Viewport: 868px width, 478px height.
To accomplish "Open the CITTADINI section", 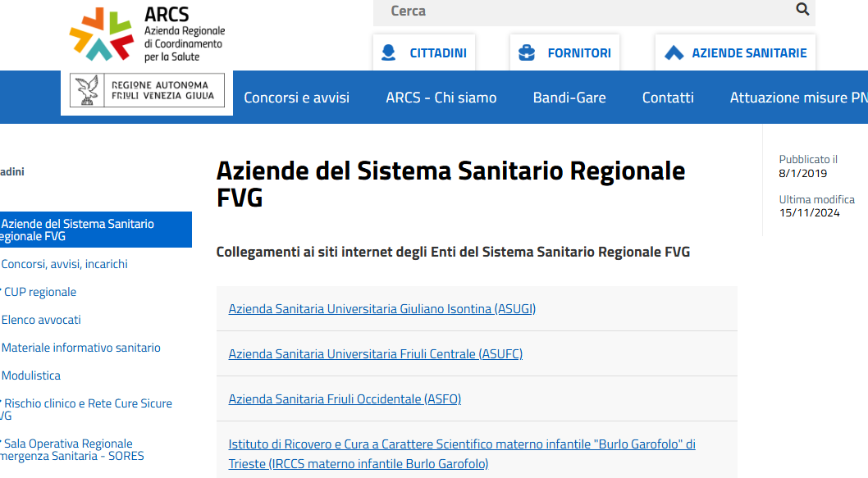I will 424,52.
